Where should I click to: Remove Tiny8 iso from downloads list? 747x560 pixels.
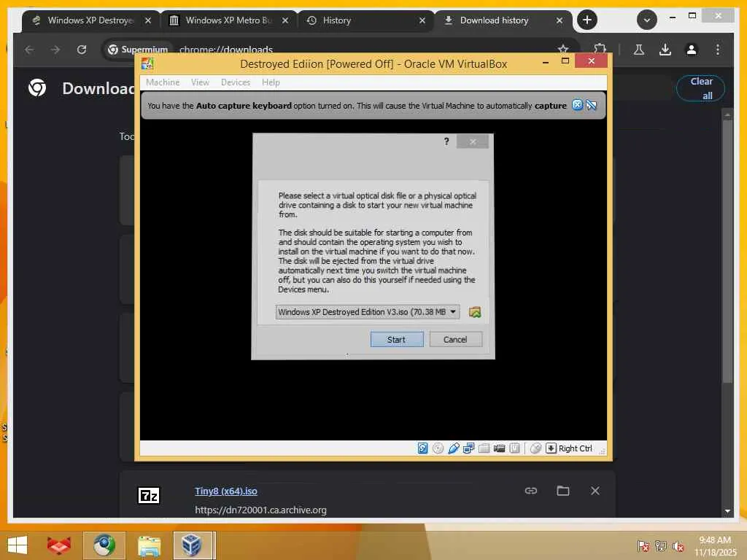[x=595, y=491]
